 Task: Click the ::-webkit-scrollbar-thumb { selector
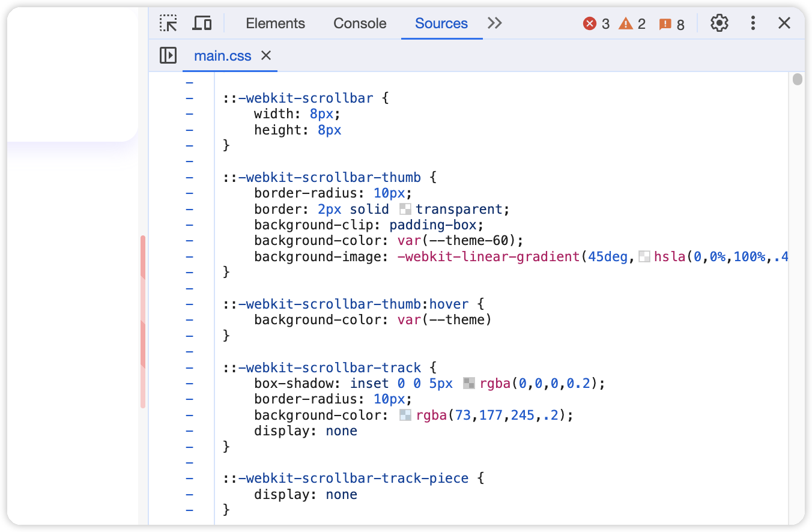330,178
